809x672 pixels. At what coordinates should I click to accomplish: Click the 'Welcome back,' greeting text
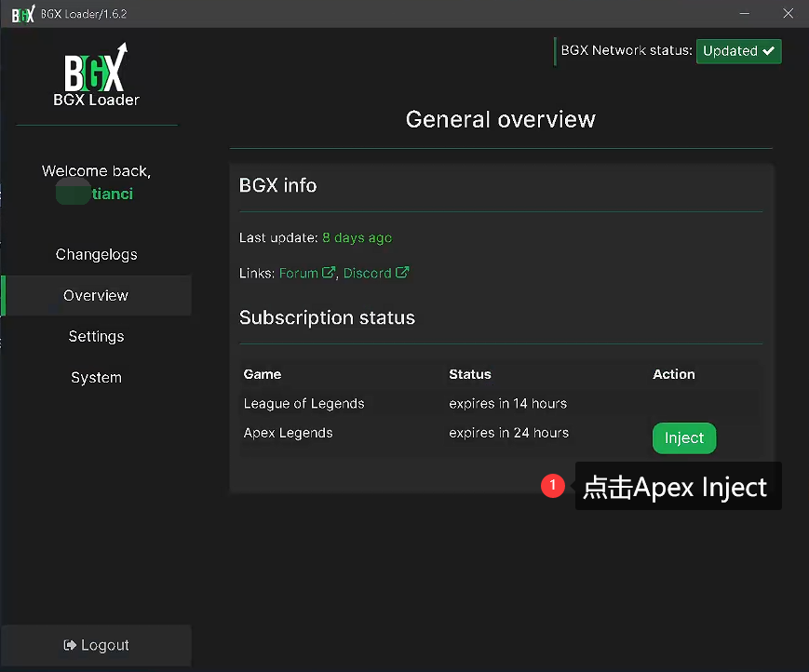pos(97,170)
